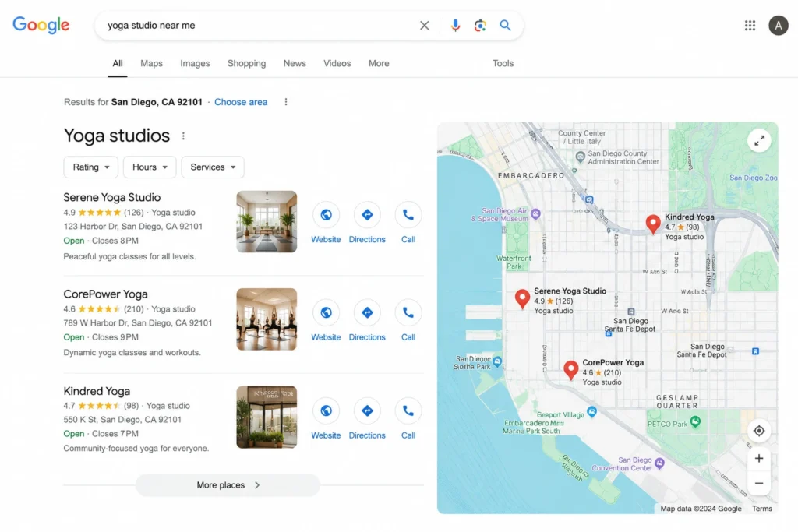The width and height of the screenshot is (798, 532).
Task: Click the address '123 Harbor Dr, San Diego, CA 92101'
Action: tap(132, 227)
